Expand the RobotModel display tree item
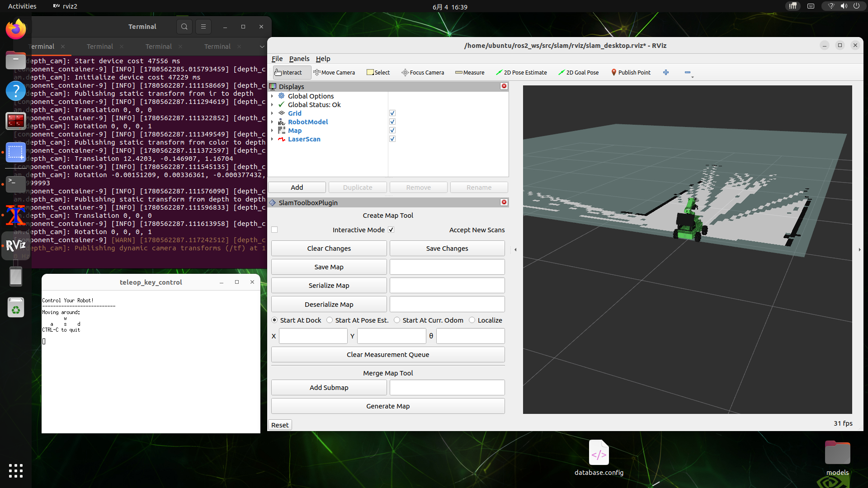 point(272,122)
